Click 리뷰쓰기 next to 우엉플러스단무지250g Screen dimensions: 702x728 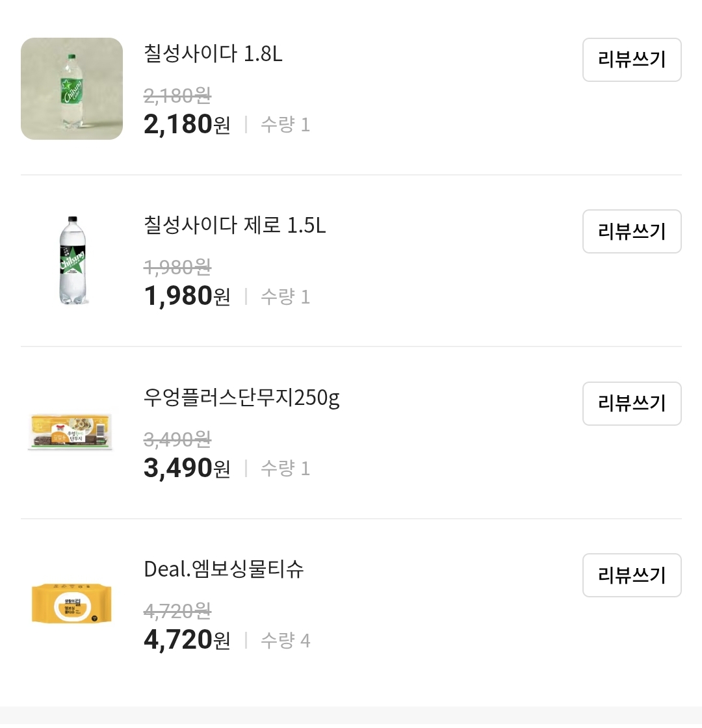click(631, 404)
